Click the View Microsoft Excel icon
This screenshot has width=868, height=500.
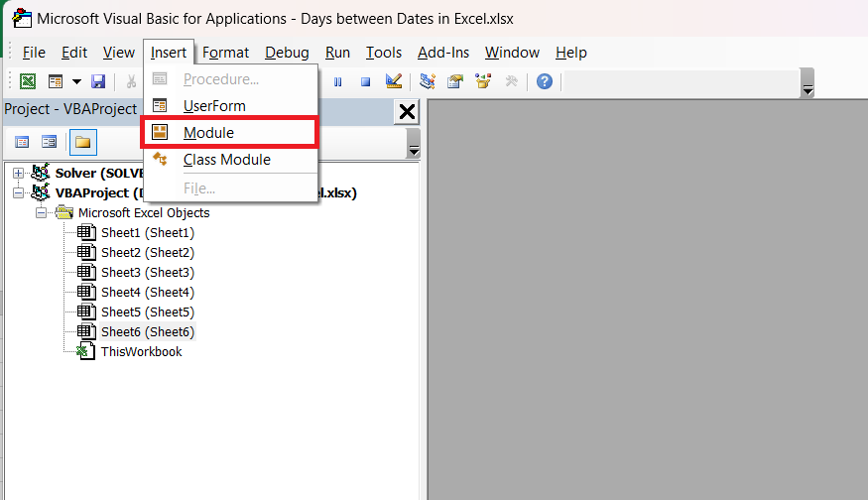pos(28,81)
